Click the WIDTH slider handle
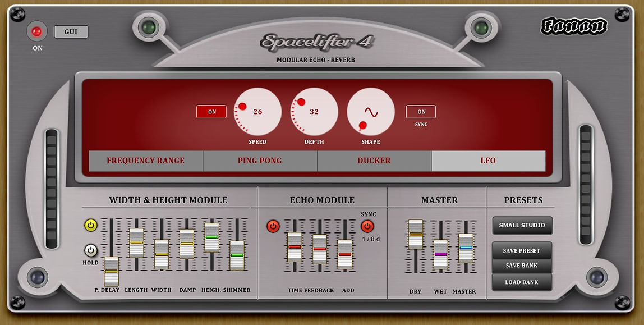644x325 pixels. point(162,254)
